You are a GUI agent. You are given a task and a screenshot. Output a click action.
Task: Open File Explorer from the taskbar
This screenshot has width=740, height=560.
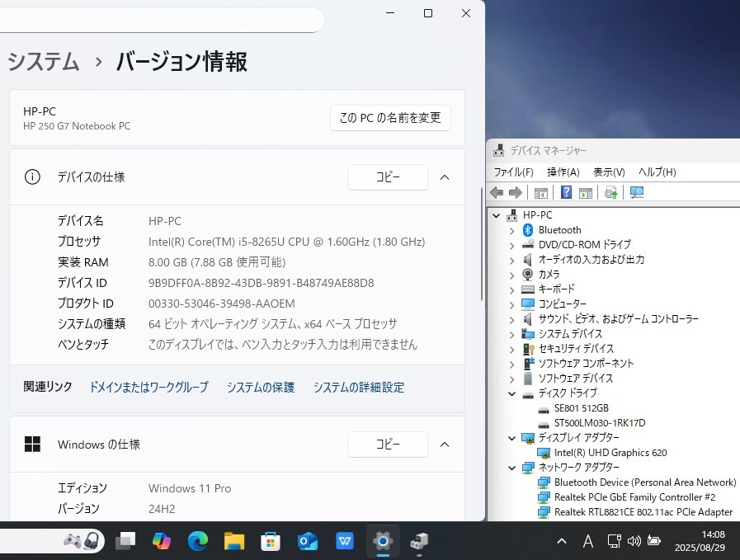(234, 541)
